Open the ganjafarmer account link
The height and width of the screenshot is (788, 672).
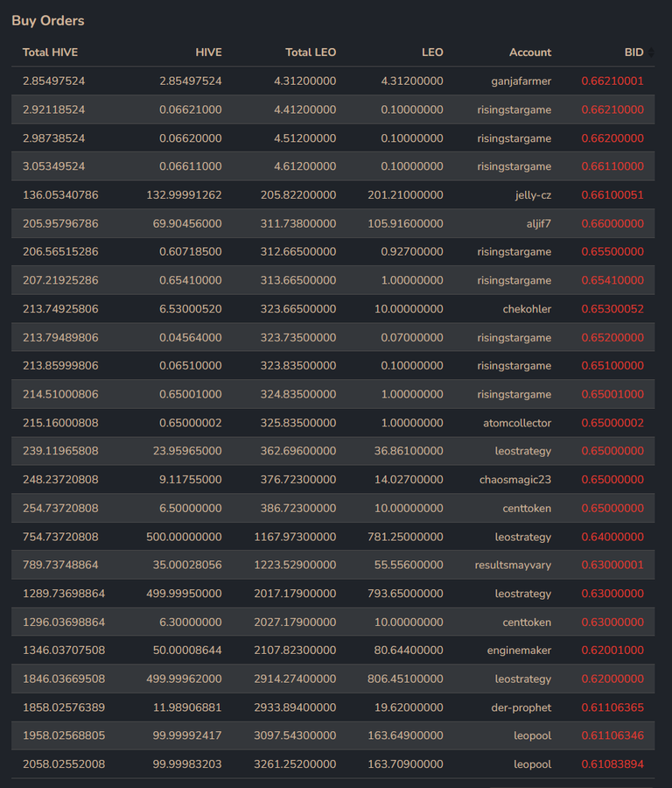[521, 81]
